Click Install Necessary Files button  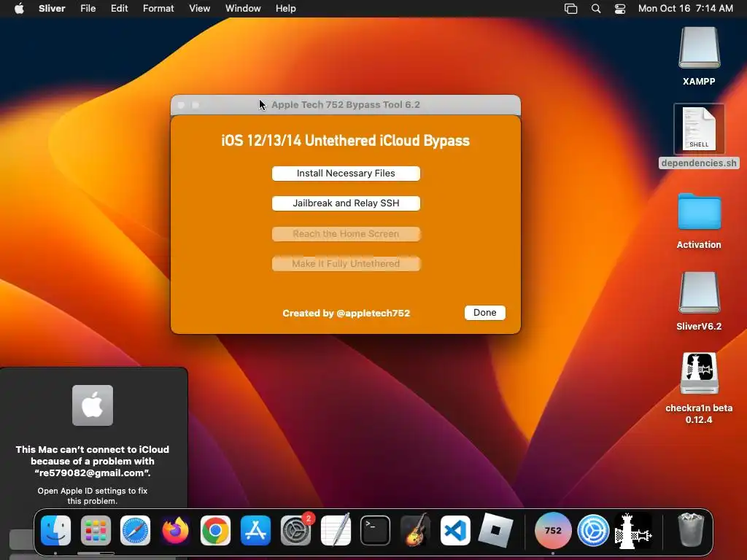tap(346, 174)
